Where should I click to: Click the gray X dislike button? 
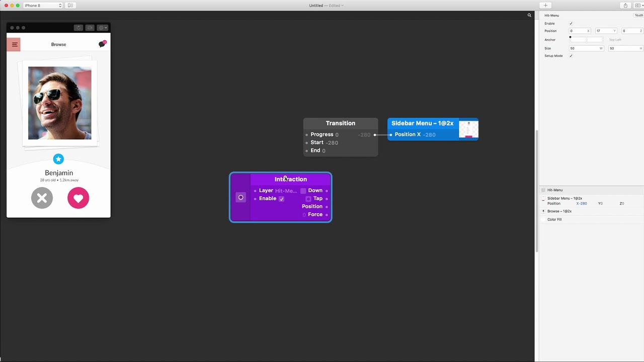pyautogui.click(x=42, y=198)
